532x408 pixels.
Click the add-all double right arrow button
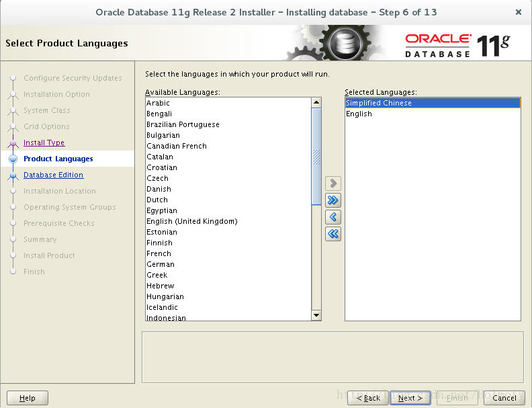[332, 200]
